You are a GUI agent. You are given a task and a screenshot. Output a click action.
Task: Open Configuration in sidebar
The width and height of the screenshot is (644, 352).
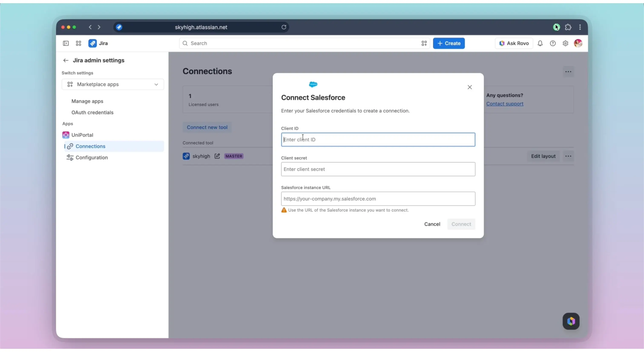[92, 158]
